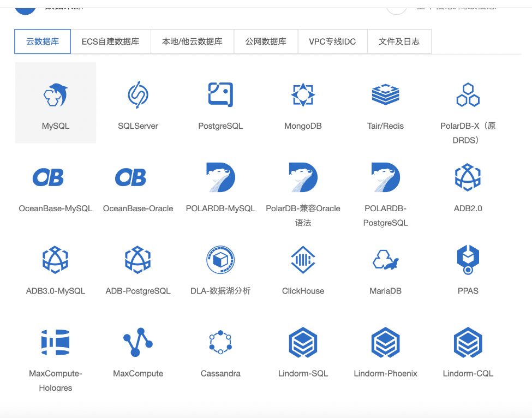Select the Lindorm-SQL icon
Viewport: 532px width, 418px height.
pos(303,342)
